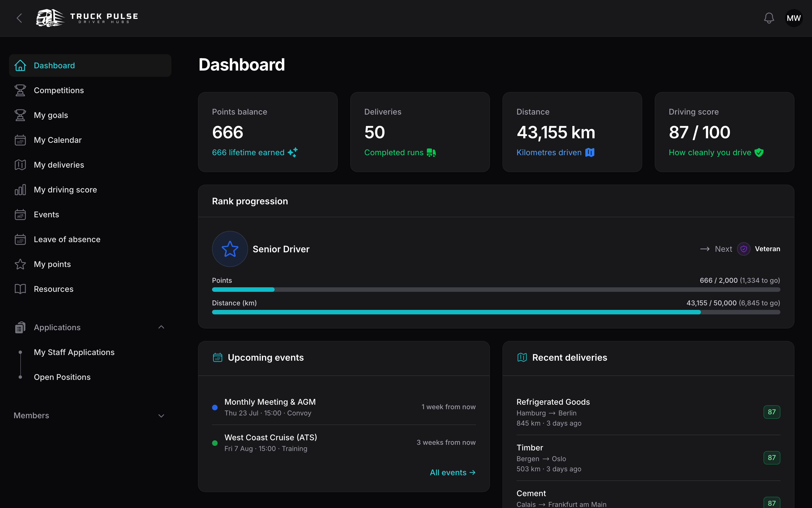Click the Veteran shield badge icon
The image size is (812, 508).
743,249
